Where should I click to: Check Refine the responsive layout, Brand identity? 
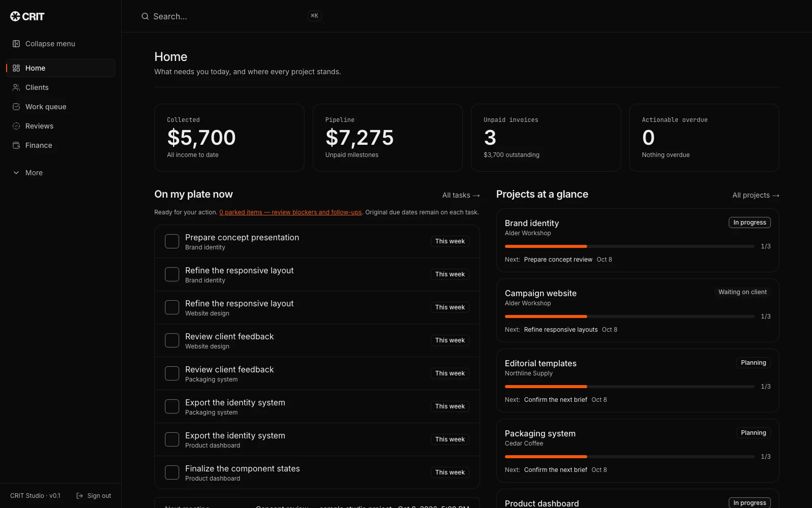172,274
